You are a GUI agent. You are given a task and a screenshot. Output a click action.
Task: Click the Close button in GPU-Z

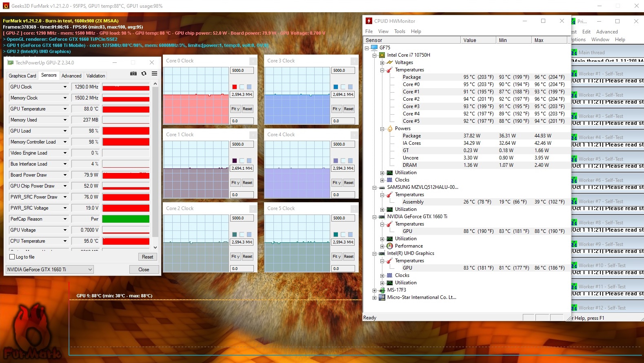pos(144,270)
